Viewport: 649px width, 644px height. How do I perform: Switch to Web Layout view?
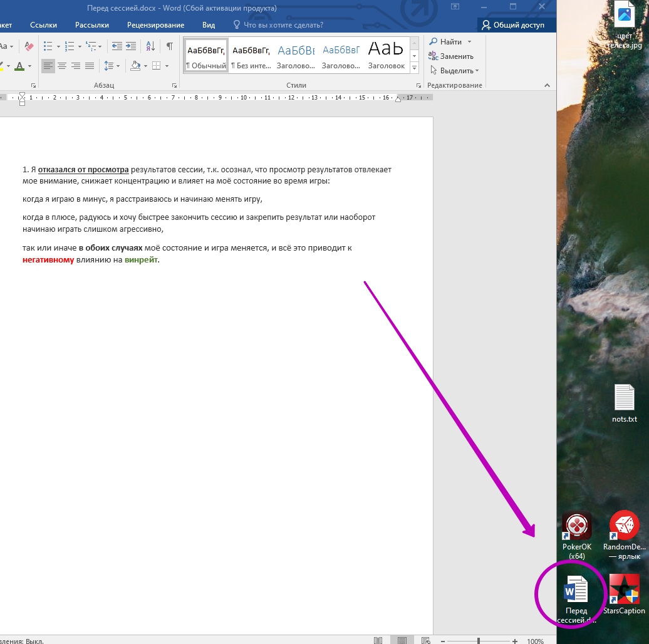425,640
